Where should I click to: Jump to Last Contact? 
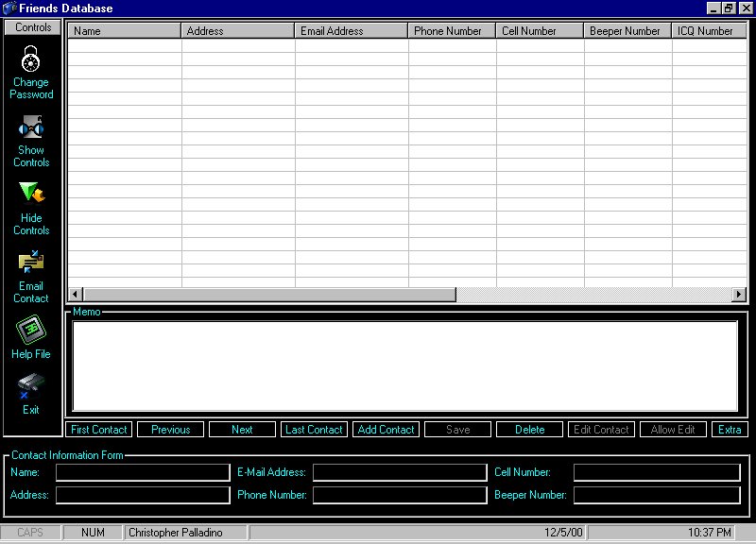(314, 430)
